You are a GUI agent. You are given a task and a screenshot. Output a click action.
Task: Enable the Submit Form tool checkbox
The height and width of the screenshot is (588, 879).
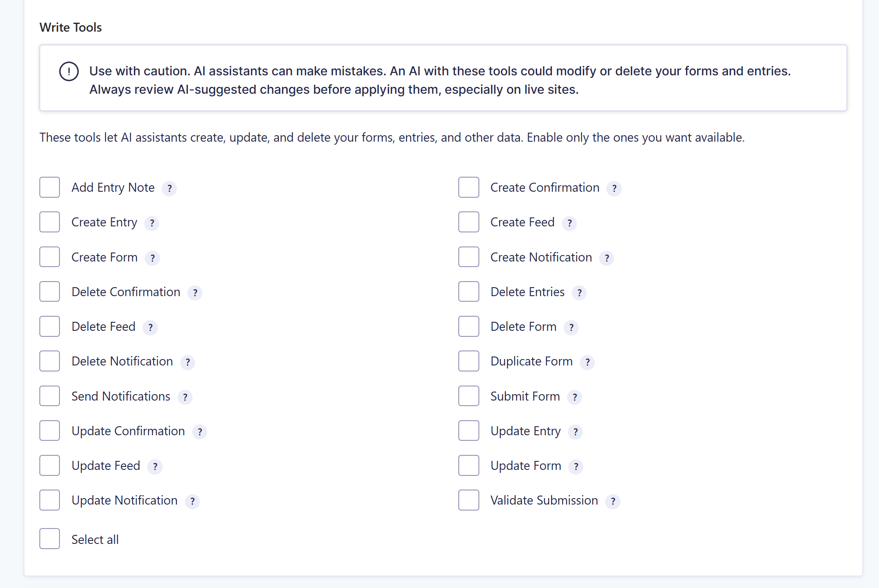point(469,396)
